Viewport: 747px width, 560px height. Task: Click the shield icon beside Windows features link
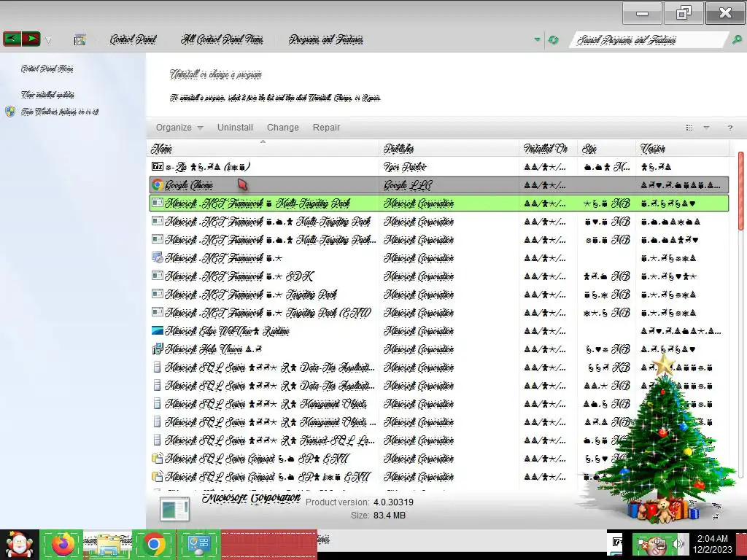coord(10,112)
